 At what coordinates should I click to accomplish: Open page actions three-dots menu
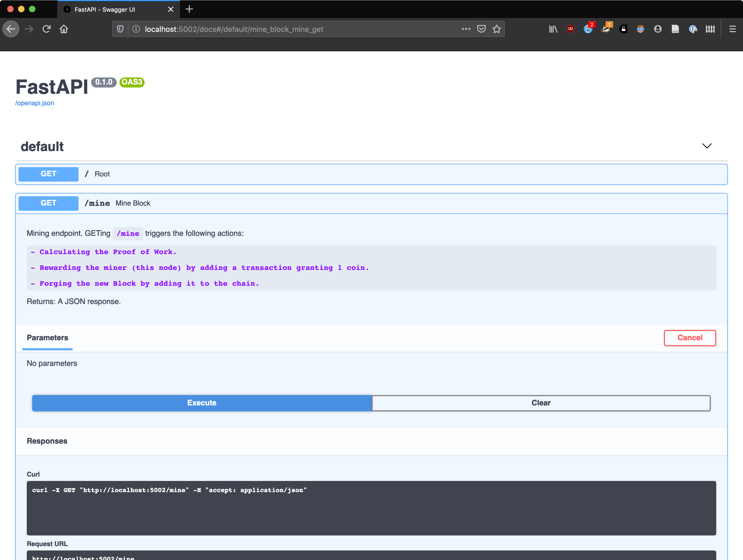466,29
